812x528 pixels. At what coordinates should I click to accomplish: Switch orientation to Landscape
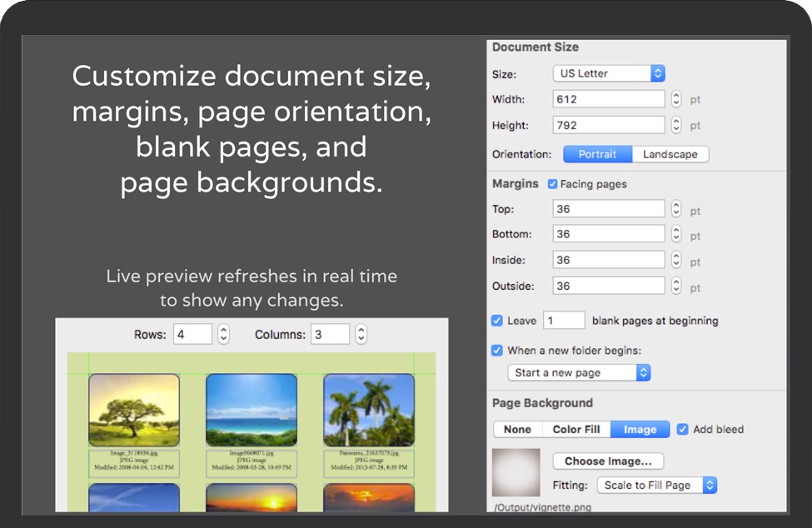click(x=670, y=154)
